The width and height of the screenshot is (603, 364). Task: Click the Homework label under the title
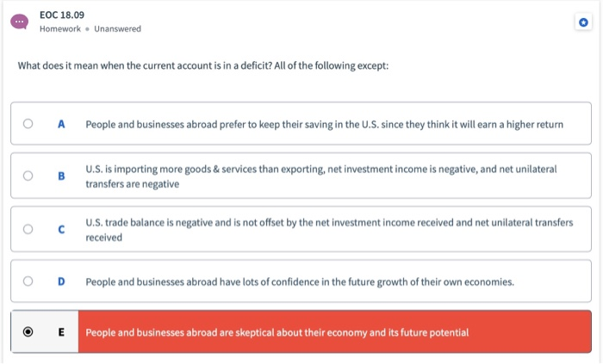60,28
